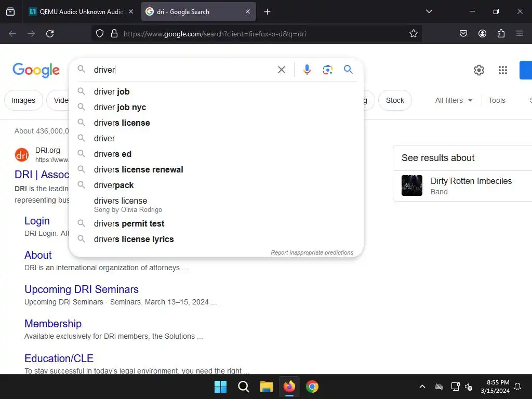
Task: Open the DRI Login sitelink
Action: [37, 221]
